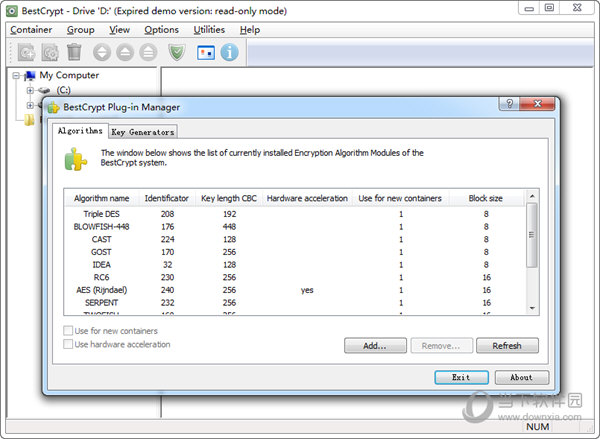Select the GOST algorithm row
Viewport: 600px width, 439px height.
(x=295, y=252)
